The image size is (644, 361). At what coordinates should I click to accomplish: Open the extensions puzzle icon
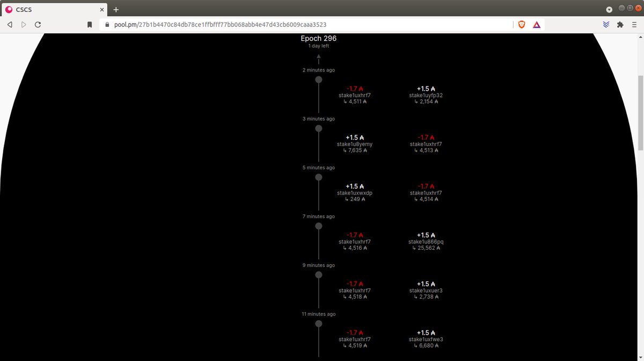click(620, 25)
